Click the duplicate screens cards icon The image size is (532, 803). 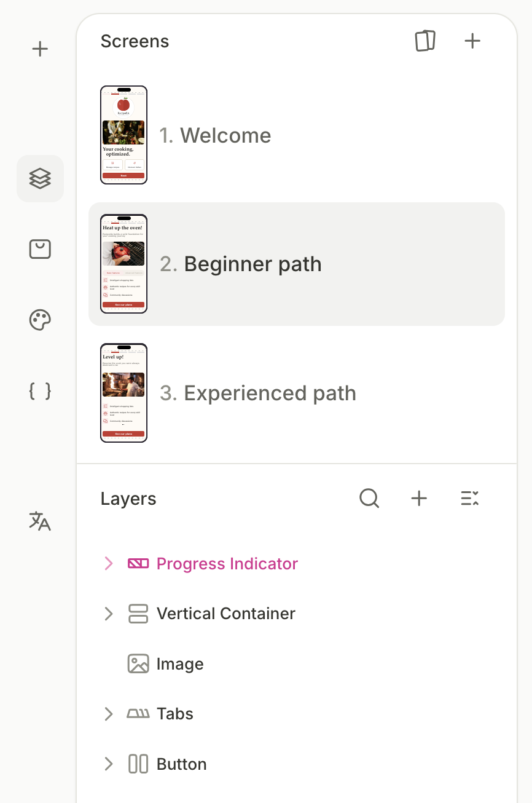pos(425,41)
